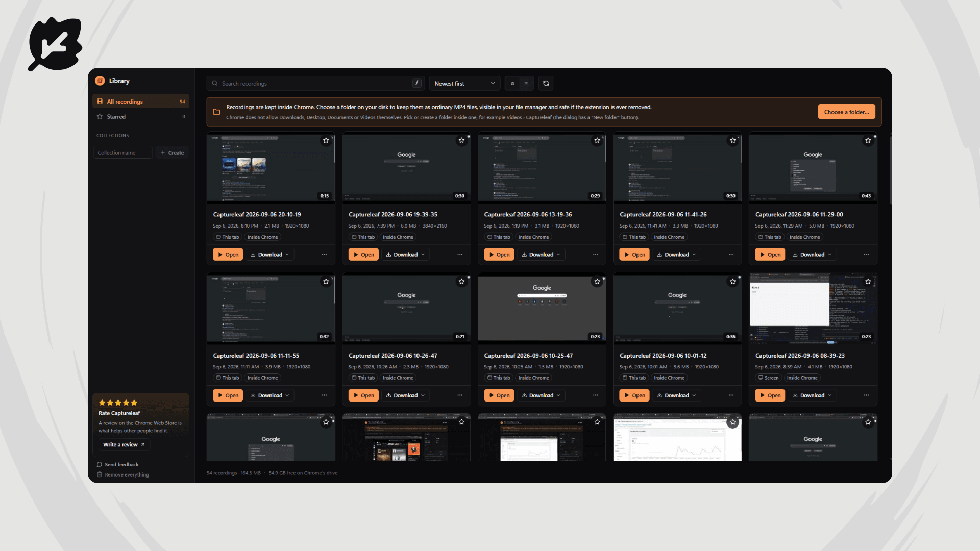Star the recording Captureleaf 2026-09-06 20-10-19
Viewport: 980px width, 551px height.
coord(326,140)
